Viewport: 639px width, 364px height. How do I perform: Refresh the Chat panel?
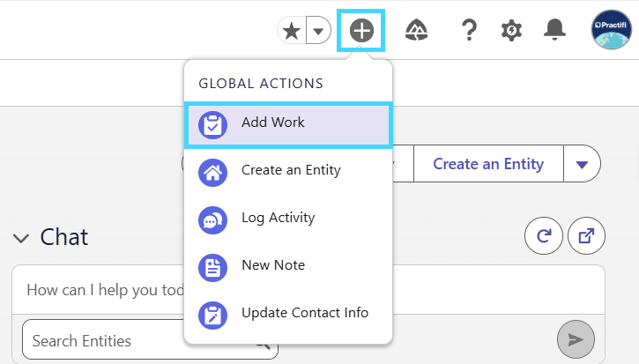point(544,236)
